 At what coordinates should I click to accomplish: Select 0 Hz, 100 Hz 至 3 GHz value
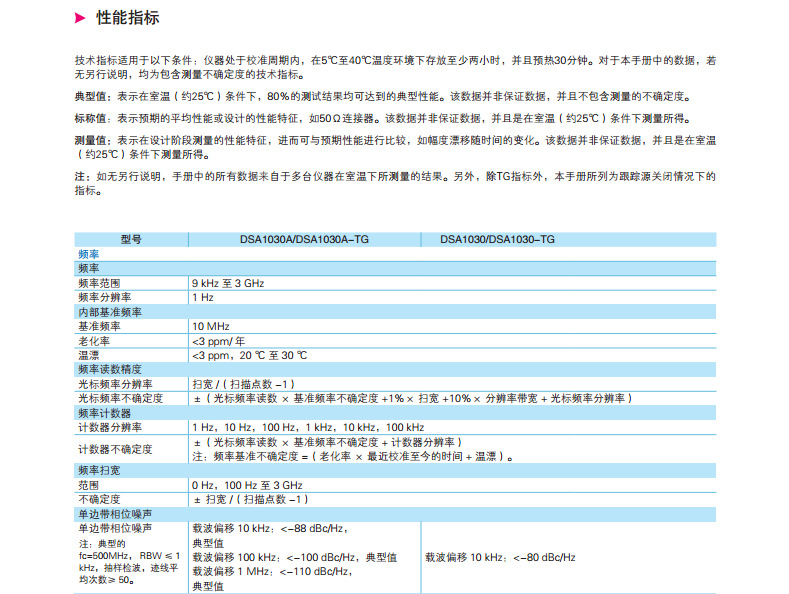pos(247,485)
